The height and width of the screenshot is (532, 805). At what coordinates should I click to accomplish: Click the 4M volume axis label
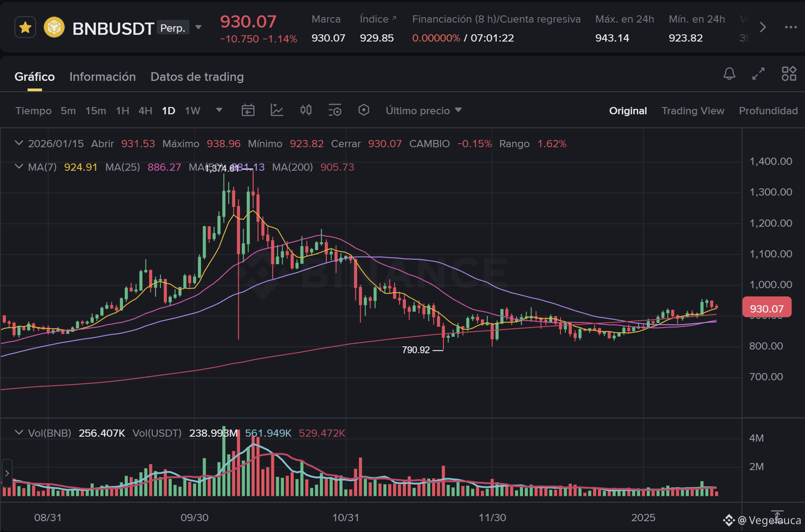click(757, 438)
